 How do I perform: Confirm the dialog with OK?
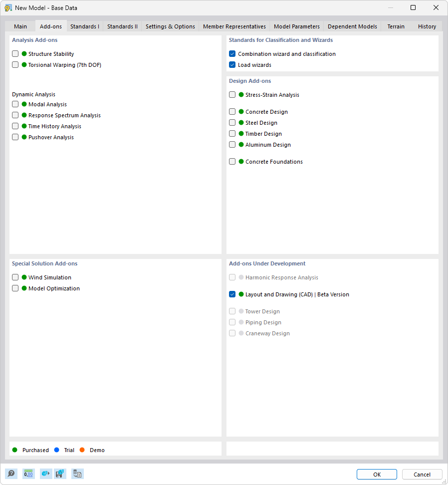377,474
